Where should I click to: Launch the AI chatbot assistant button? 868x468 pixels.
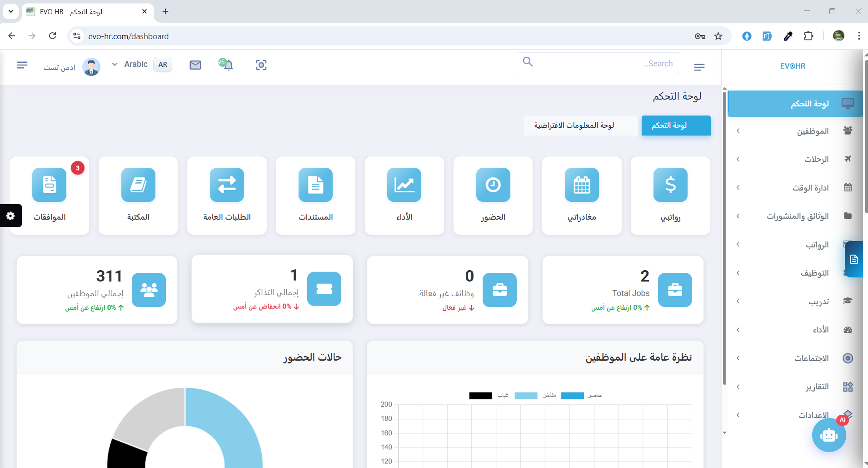click(828, 435)
